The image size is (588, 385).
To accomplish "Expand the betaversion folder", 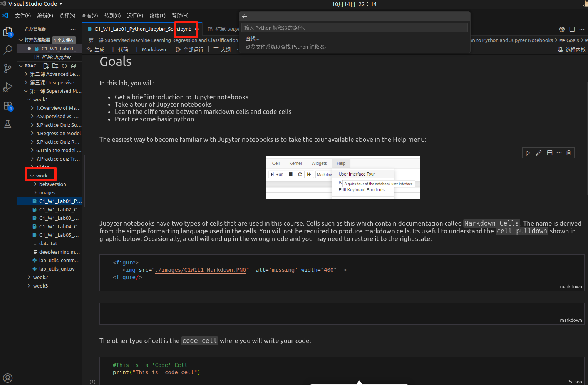I will click(50, 184).
